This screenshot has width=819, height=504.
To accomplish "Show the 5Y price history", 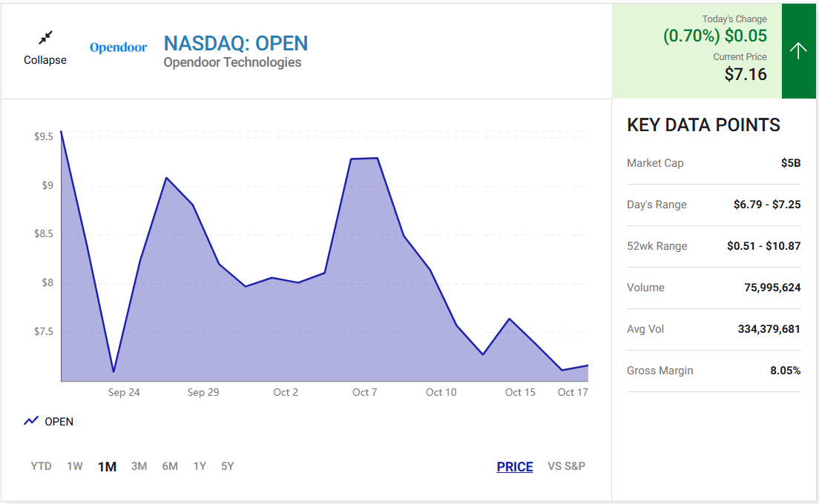I will click(228, 466).
